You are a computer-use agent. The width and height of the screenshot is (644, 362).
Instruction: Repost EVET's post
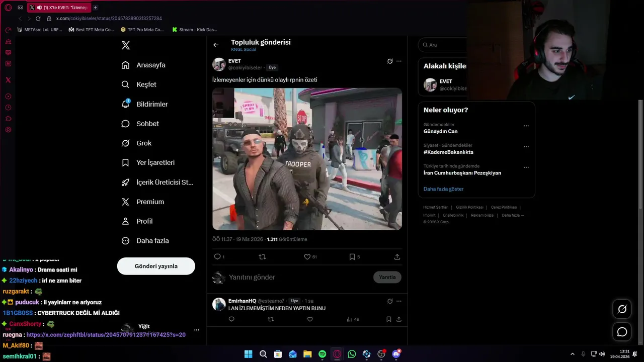pyautogui.click(x=262, y=256)
